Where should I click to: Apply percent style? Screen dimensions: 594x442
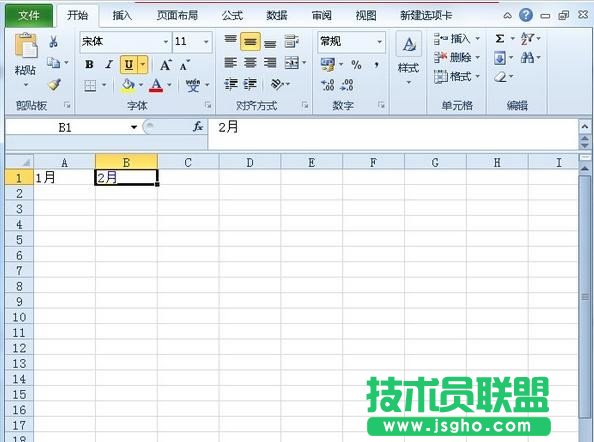(356, 65)
